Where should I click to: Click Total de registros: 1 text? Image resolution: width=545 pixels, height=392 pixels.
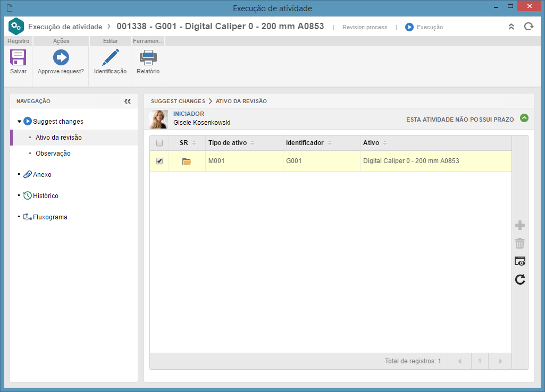point(413,361)
